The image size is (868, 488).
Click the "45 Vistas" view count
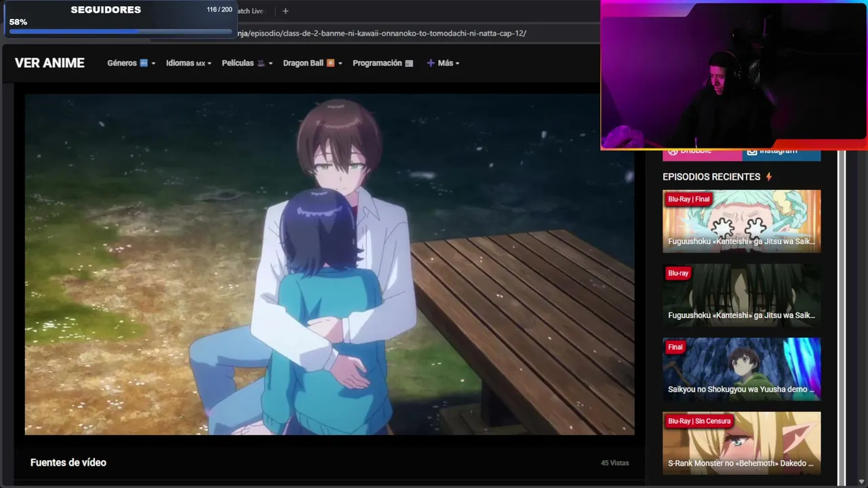[x=614, y=463]
